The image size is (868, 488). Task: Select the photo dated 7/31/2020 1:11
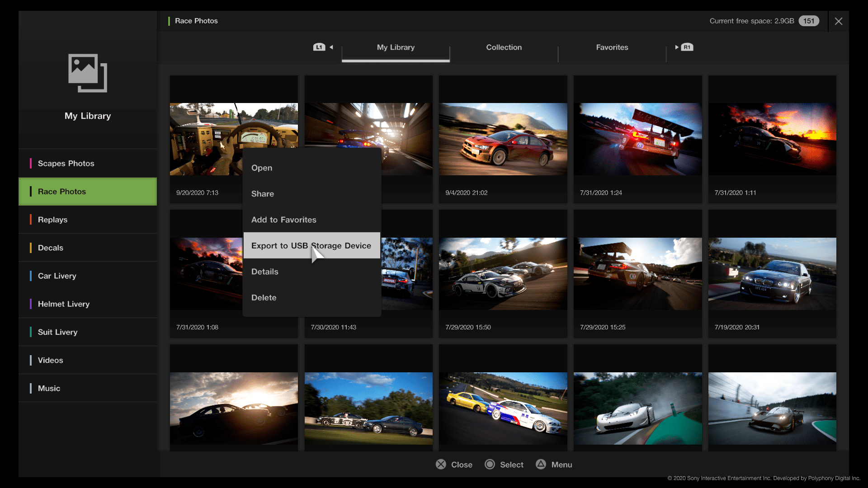(772, 139)
